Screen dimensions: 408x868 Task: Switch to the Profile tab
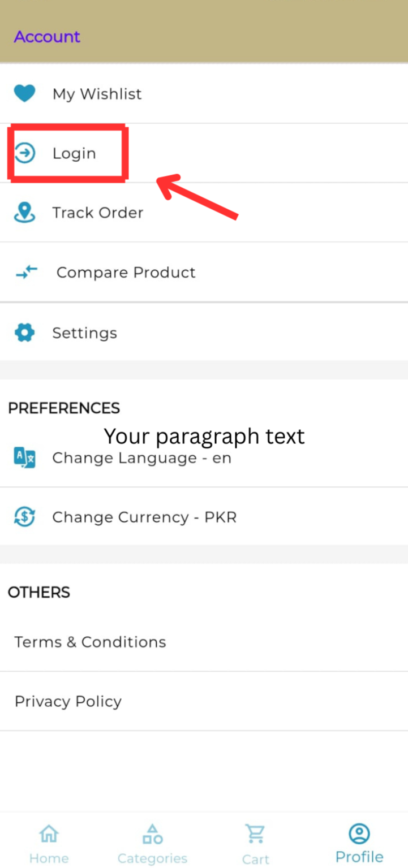[359, 844]
